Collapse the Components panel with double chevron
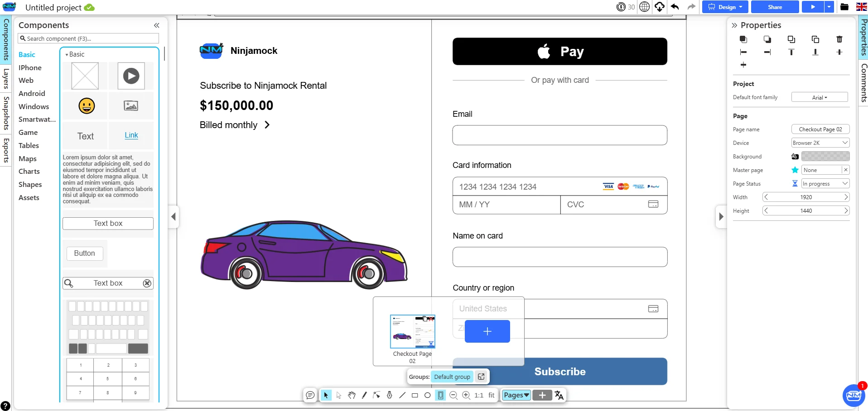Image resolution: width=868 pixels, height=411 pixels. (156, 25)
